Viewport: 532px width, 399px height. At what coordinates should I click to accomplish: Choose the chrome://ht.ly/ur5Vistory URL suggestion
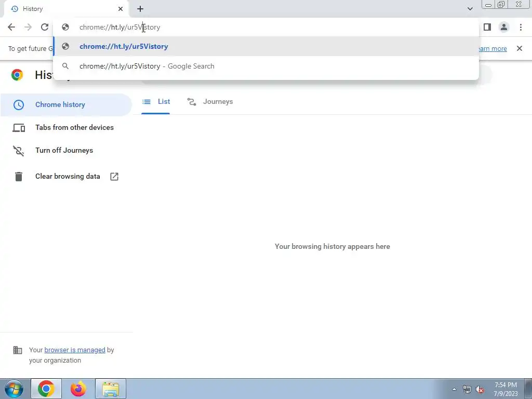(266, 46)
